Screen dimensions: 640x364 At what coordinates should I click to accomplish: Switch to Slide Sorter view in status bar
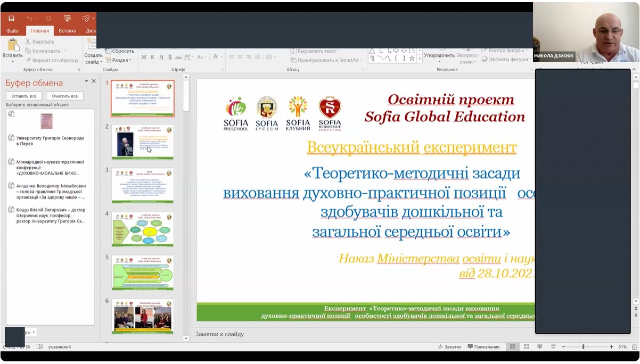click(x=526, y=346)
